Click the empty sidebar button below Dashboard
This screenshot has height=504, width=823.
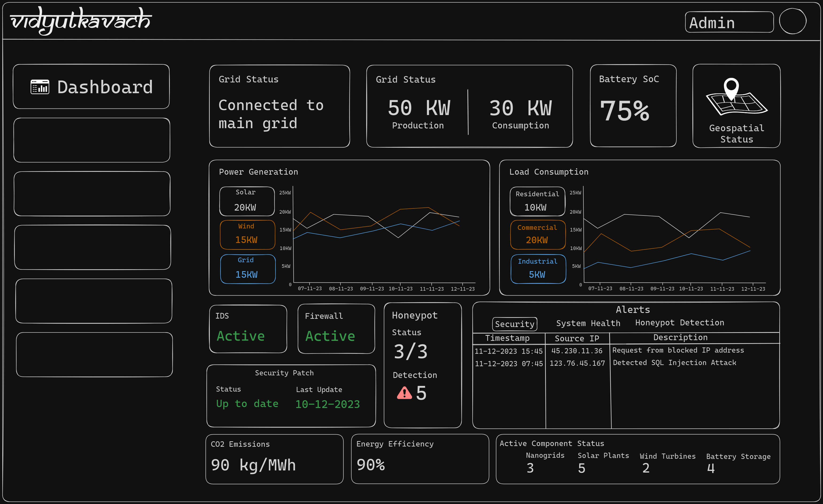pyautogui.click(x=92, y=140)
